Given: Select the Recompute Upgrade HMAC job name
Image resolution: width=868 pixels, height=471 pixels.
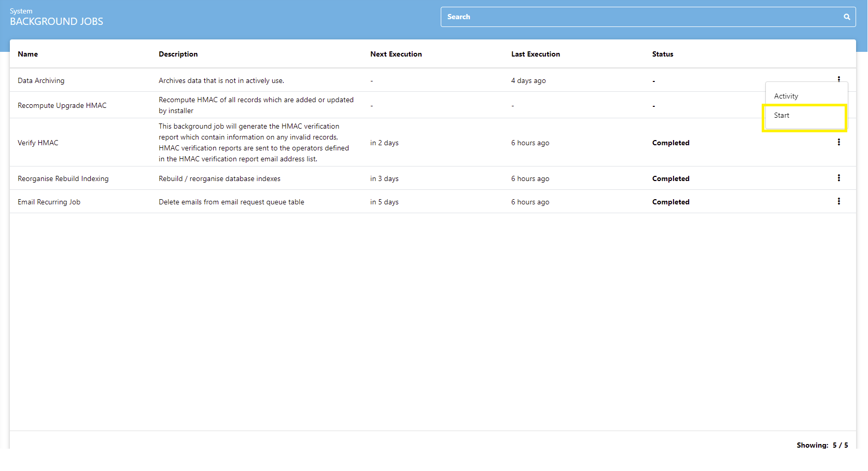Looking at the screenshot, I should pyautogui.click(x=62, y=105).
